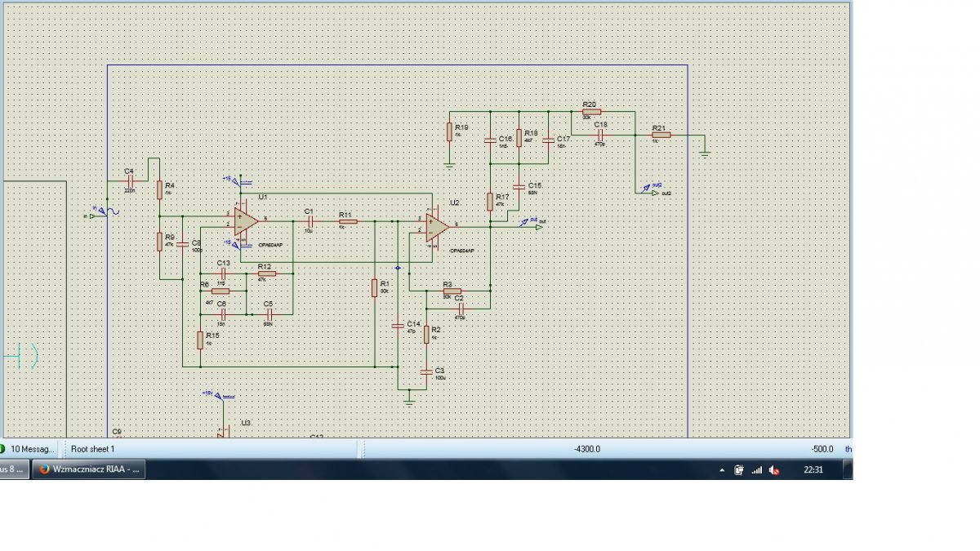Select capacitor C2
Screen dimensions: 980x551
(460, 308)
